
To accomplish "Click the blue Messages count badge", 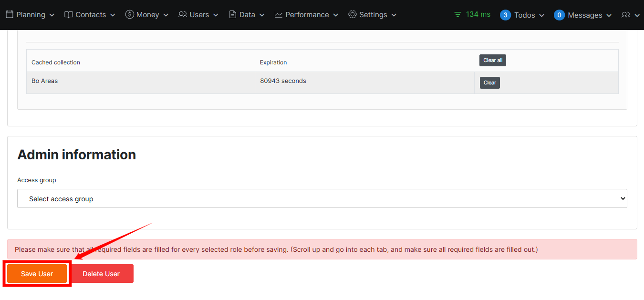I will tap(559, 15).
